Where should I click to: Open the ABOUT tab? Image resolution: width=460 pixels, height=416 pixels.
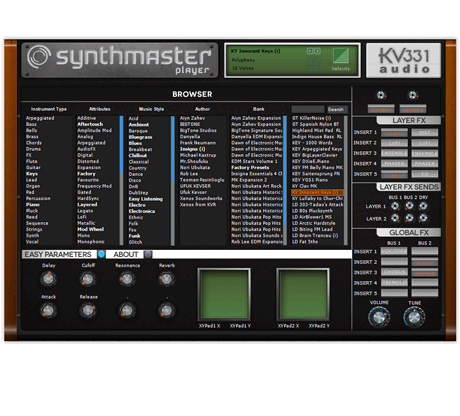pyautogui.click(x=126, y=254)
